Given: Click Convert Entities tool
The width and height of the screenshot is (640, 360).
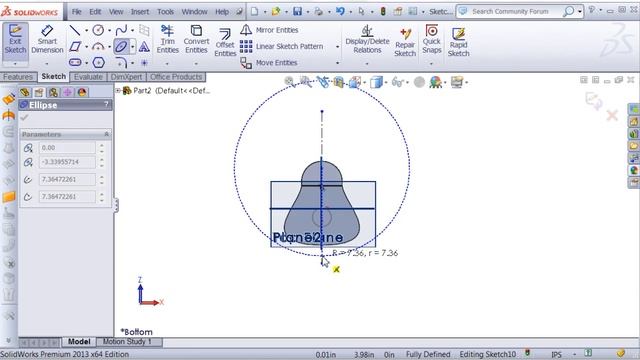Looking at the screenshot, I should [196, 39].
